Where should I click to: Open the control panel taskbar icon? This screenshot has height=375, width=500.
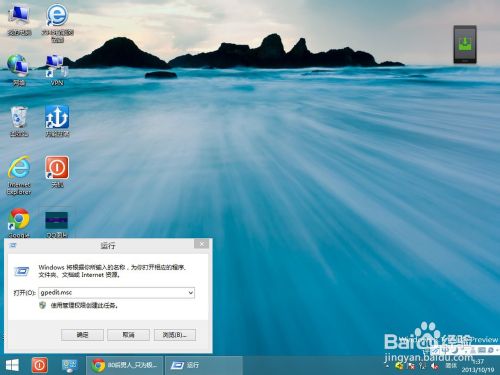point(70,365)
